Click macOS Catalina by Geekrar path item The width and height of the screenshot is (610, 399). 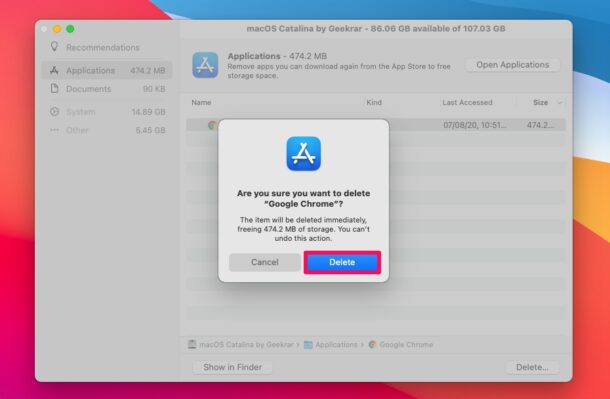pos(246,345)
